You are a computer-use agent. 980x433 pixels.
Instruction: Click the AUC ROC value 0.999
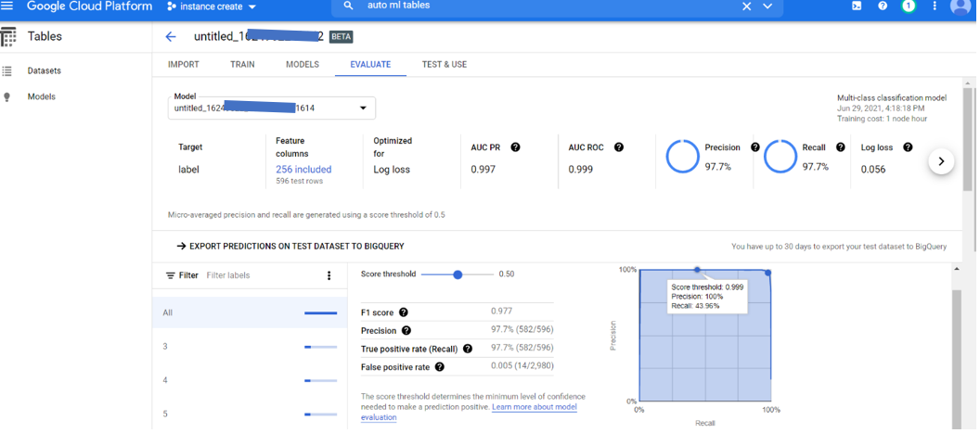pyautogui.click(x=581, y=170)
